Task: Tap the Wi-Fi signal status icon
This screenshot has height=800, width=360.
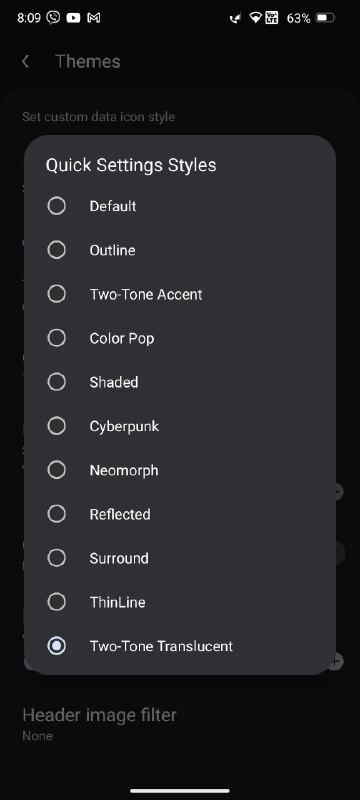Action: pos(255,18)
